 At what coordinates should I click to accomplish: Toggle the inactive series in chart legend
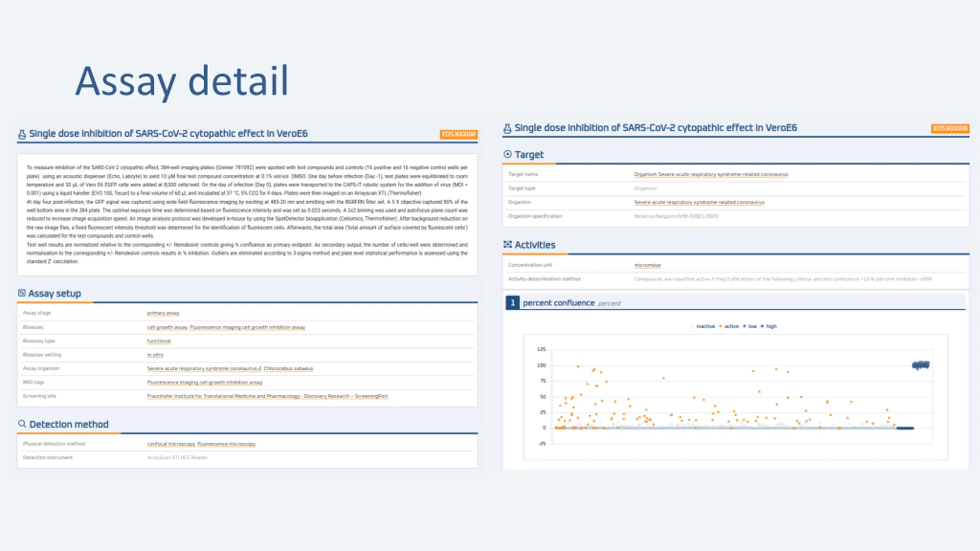pyautogui.click(x=705, y=326)
